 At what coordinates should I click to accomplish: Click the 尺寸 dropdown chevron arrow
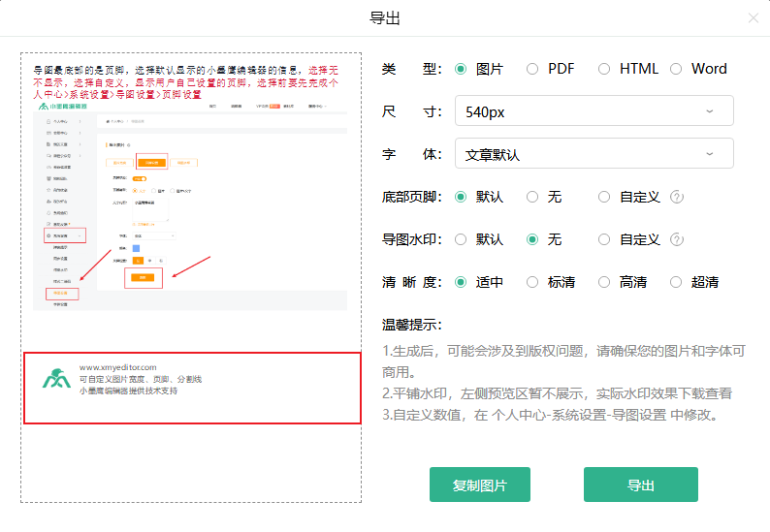point(710,111)
